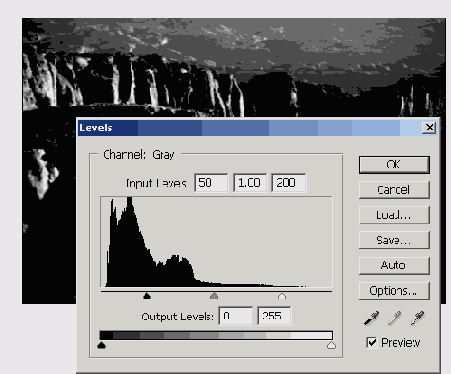Viewport: 451px width, 374px height.
Task: Click the gamma input field showing 1.00
Action: [x=250, y=183]
